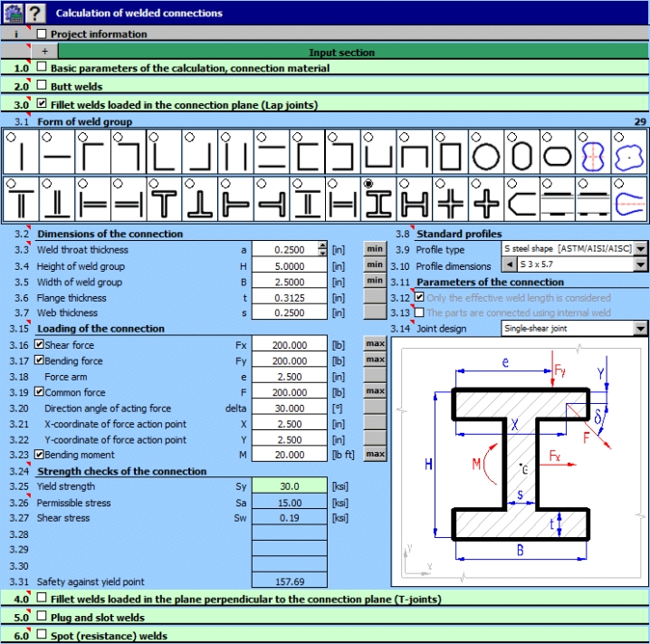Click the calculator icon in the title bar
Viewport: 650px width, 644px height.
12,12
